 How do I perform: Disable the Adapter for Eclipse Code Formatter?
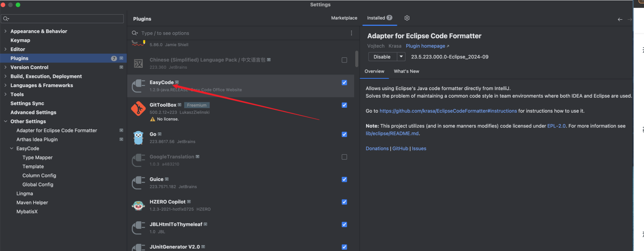click(x=382, y=57)
